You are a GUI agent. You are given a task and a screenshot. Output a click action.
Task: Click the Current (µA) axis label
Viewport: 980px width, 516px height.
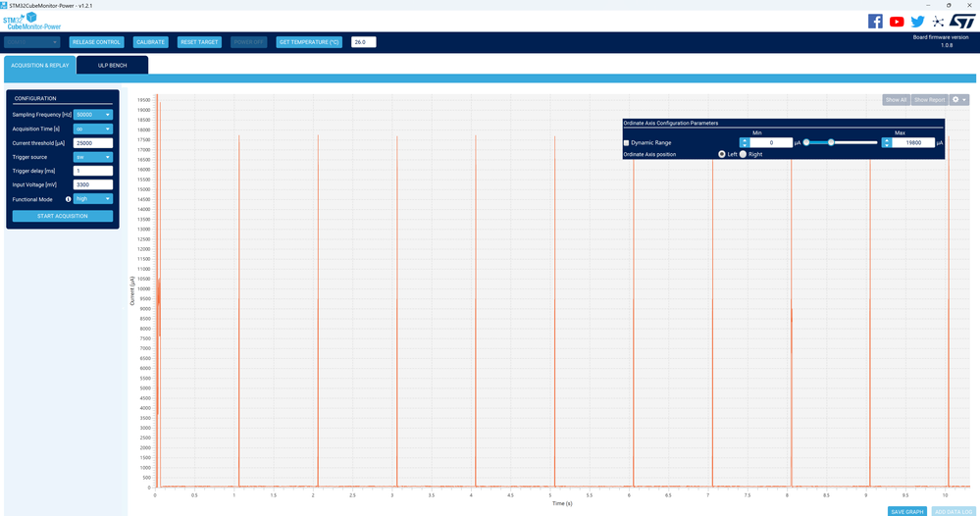point(131,291)
